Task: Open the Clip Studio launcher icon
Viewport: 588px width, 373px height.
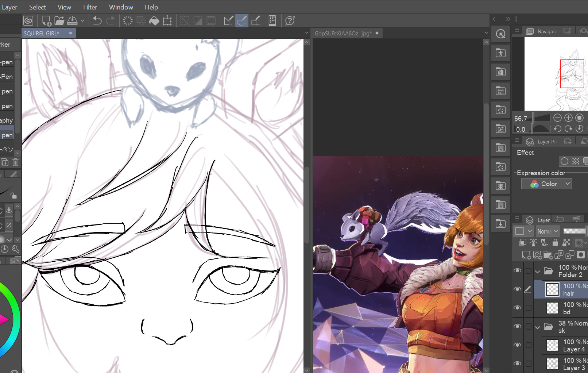Action: tap(28, 21)
